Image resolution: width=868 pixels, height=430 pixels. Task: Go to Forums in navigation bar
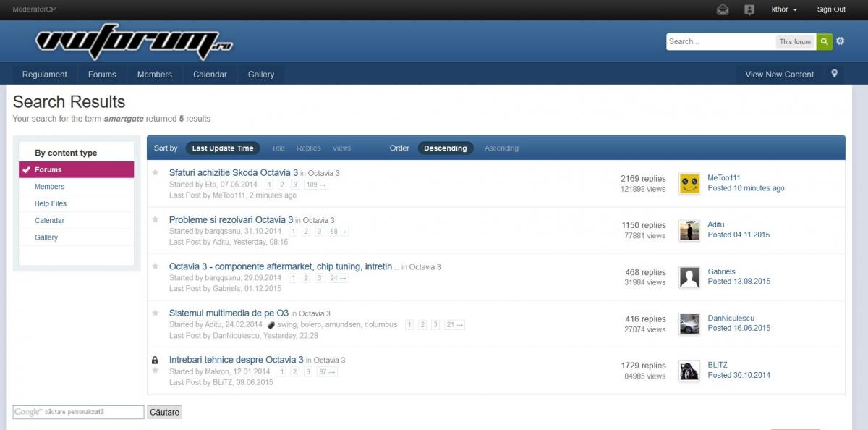coord(102,74)
